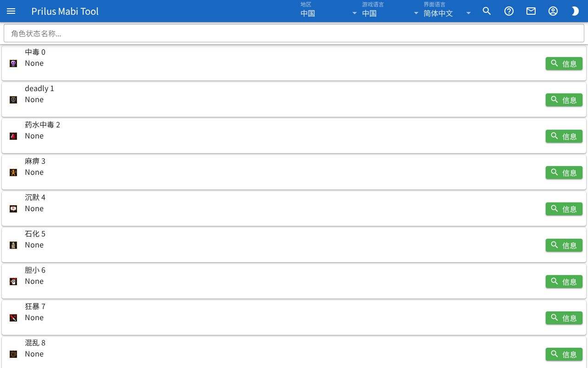588x368 pixels.
Task: Click the search icon in header
Action: pos(487,11)
